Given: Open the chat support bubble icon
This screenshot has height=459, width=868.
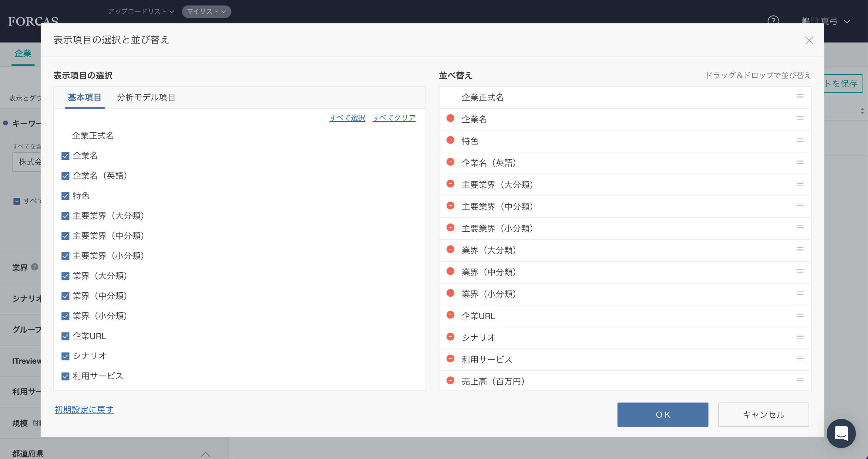Looking at the screenshot, I should click(841, 433).
